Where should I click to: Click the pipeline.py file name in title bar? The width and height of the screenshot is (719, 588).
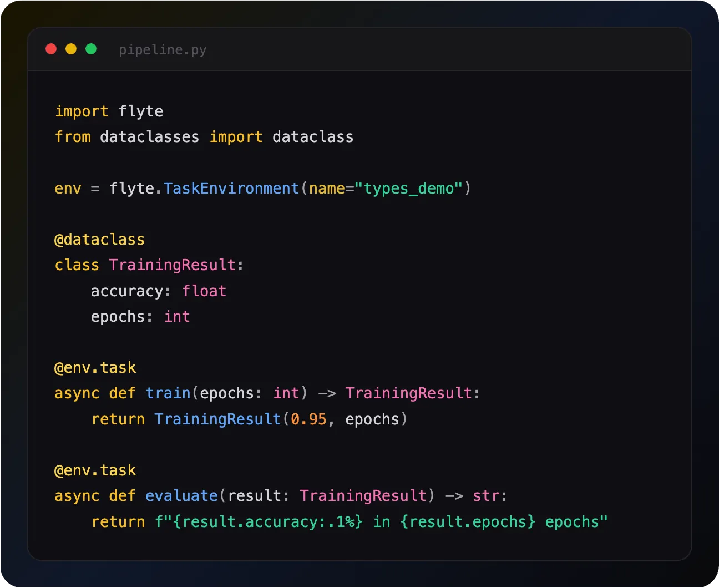coord(163,50)
